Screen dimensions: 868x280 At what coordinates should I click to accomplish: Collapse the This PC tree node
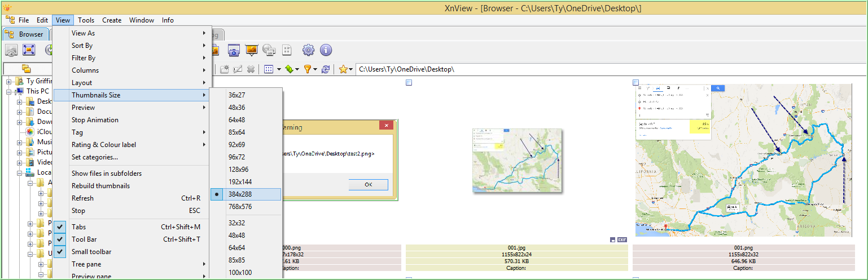9,91
